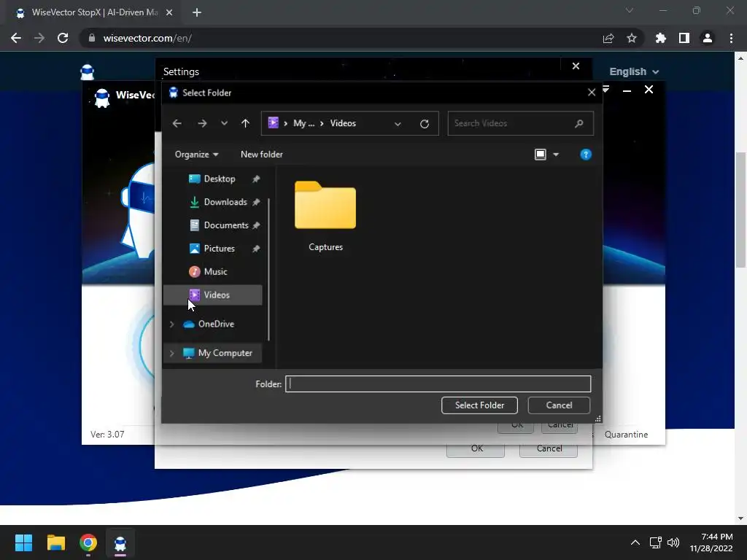Open WiseVector app from taskbar
The image size is (747, 560).
(120, 542)
